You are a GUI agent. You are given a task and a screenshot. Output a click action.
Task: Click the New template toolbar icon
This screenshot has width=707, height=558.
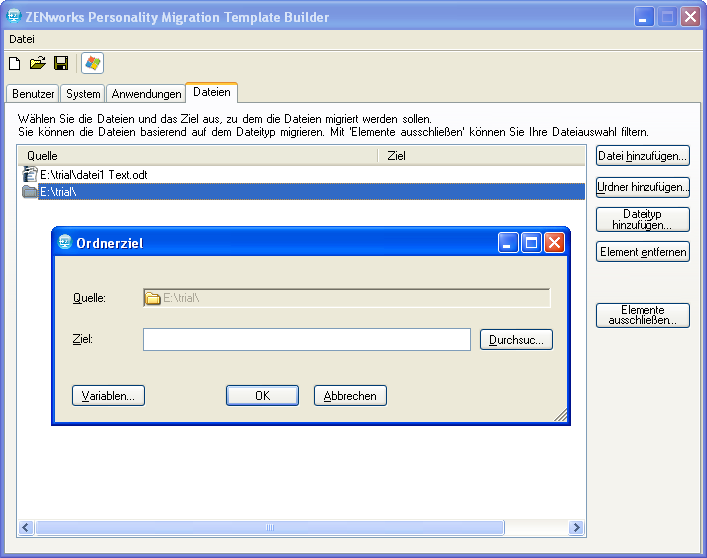14,63
